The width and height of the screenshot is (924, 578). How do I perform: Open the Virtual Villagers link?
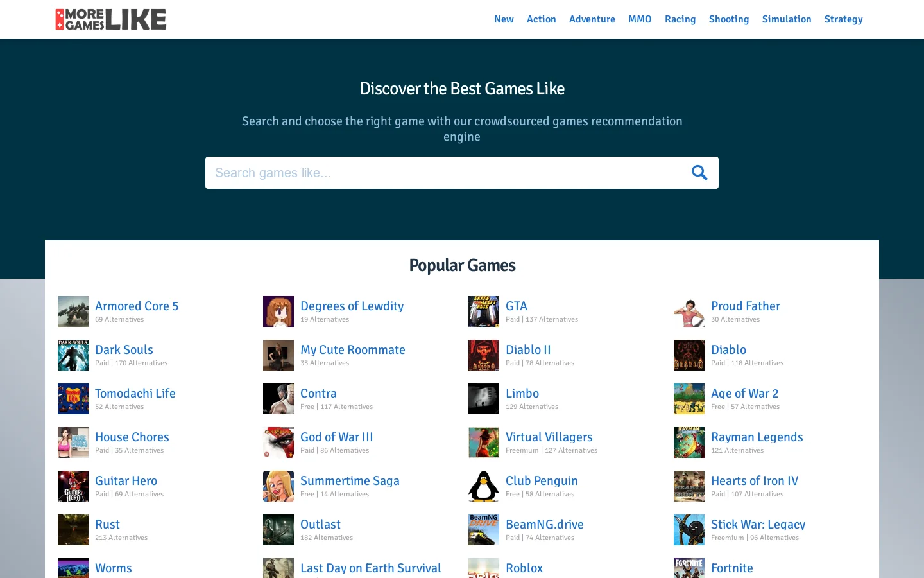(x=549, y=437)
